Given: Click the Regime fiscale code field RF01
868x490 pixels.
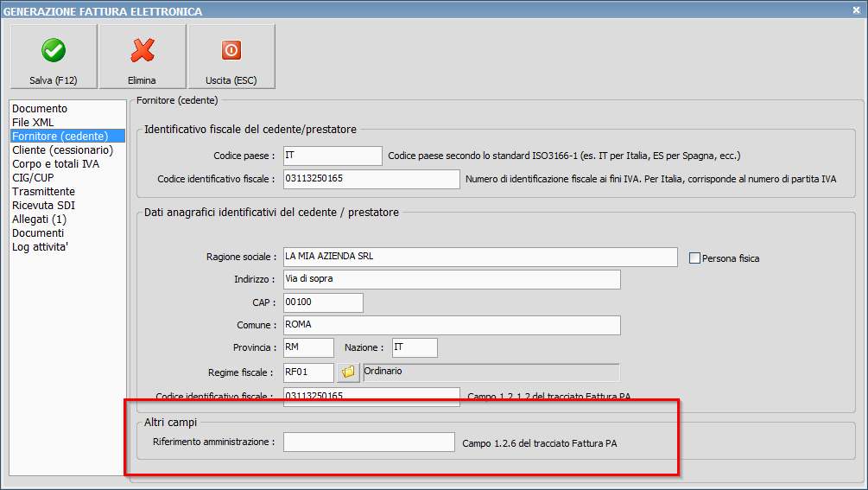Looking at the screenshot, I should click(x=308, y=372).
